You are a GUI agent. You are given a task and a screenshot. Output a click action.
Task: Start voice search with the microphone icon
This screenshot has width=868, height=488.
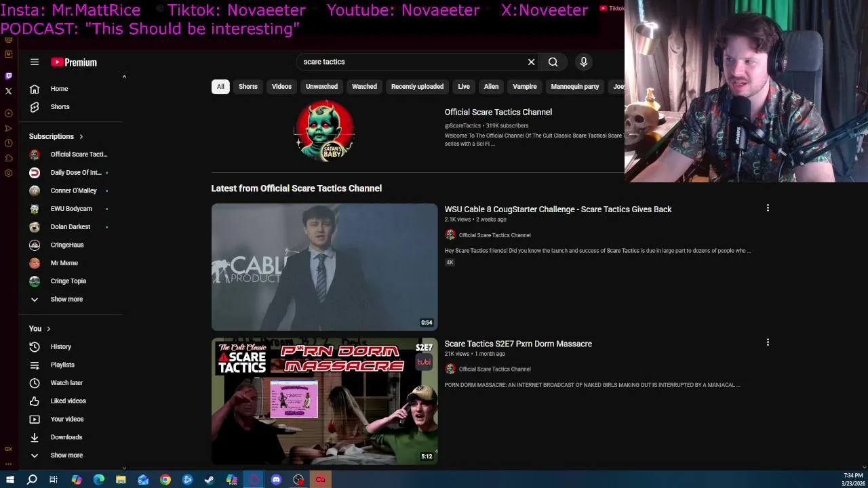tap(584, 62)
